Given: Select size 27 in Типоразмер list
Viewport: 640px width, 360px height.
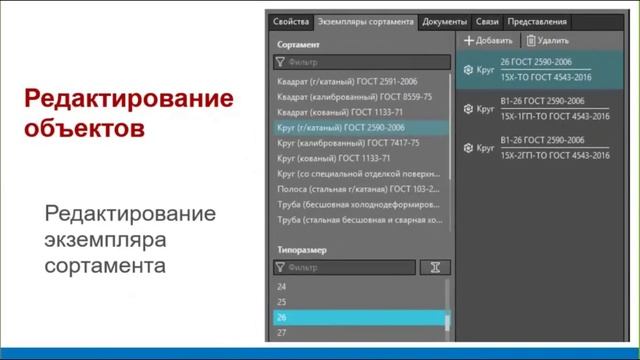Looking at the screenshot, I should [359, 333].
